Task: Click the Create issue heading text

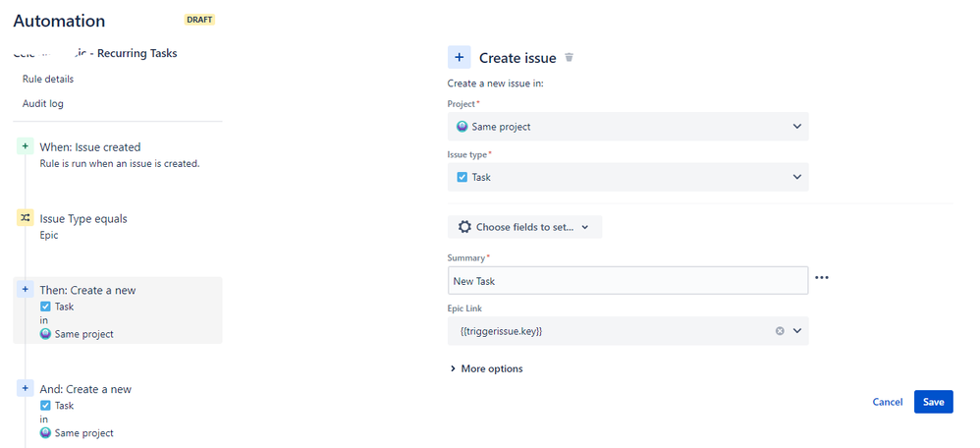Action: (x=517, y=58)
